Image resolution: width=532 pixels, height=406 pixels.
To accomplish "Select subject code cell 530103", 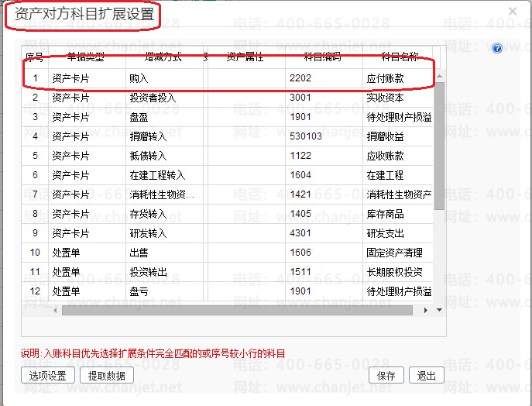I will coord(324,136).
